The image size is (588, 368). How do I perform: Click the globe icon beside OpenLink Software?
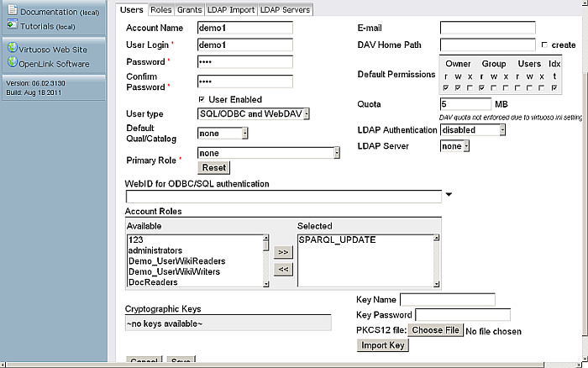[13, 62]
